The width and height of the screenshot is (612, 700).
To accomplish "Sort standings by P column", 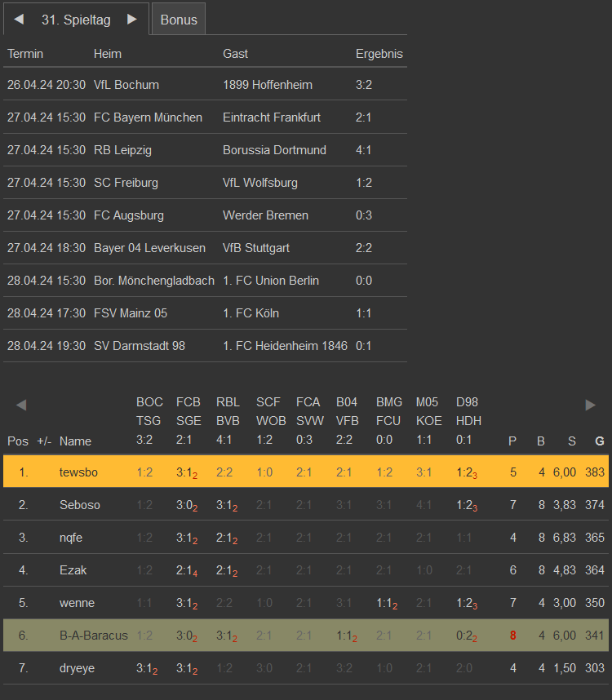I will [x=512, y=441].
